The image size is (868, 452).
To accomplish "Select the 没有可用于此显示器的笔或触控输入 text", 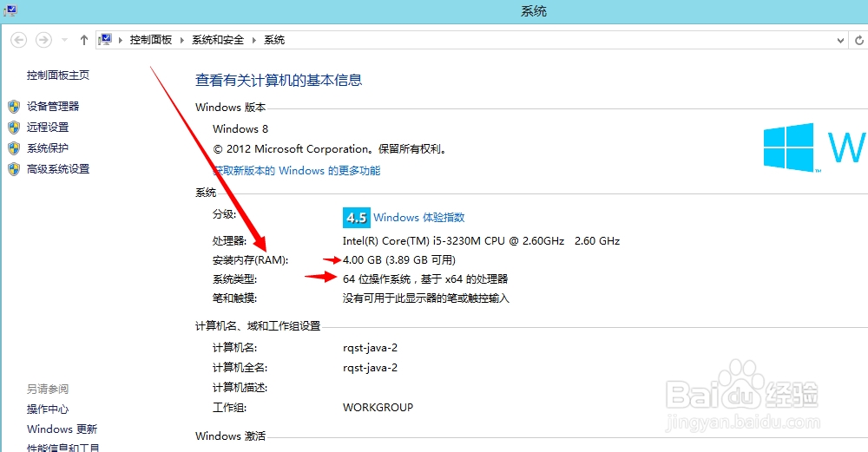I will [x=425, y=298].
